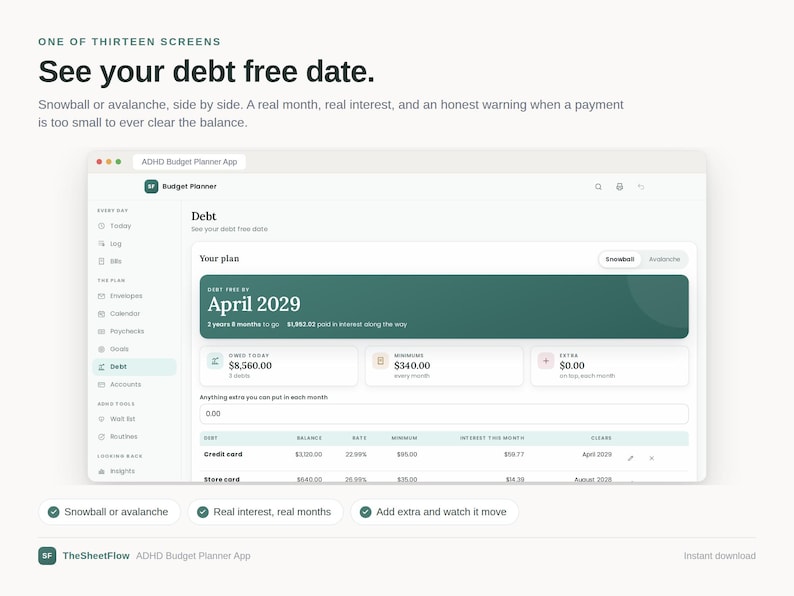The height and width of the screenshot is (596, 794).
Task: Click the Credit card debt name
Action: pos(223,454)
